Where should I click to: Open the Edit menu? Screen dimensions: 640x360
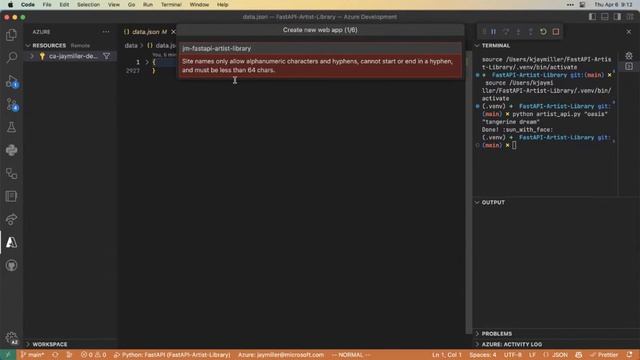click(64, 4)
